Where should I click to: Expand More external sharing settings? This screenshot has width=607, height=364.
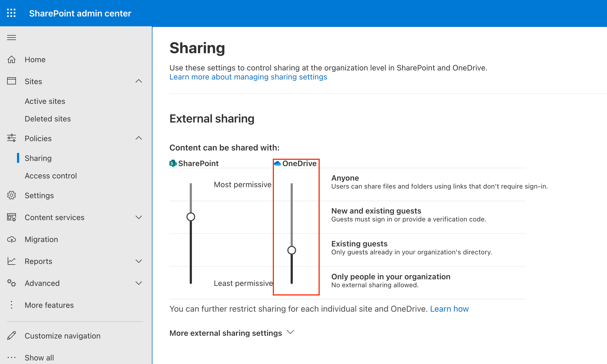pos(232,333)
